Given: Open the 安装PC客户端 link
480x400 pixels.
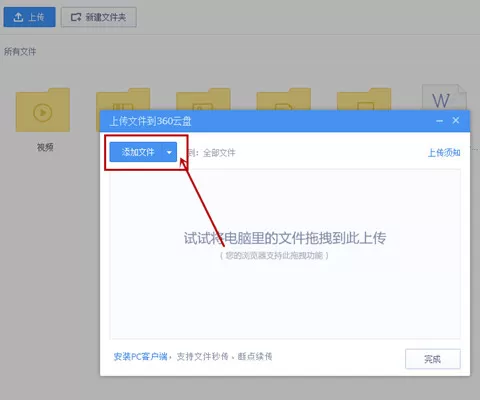Looking at the screenshot, I should (140, 356).
